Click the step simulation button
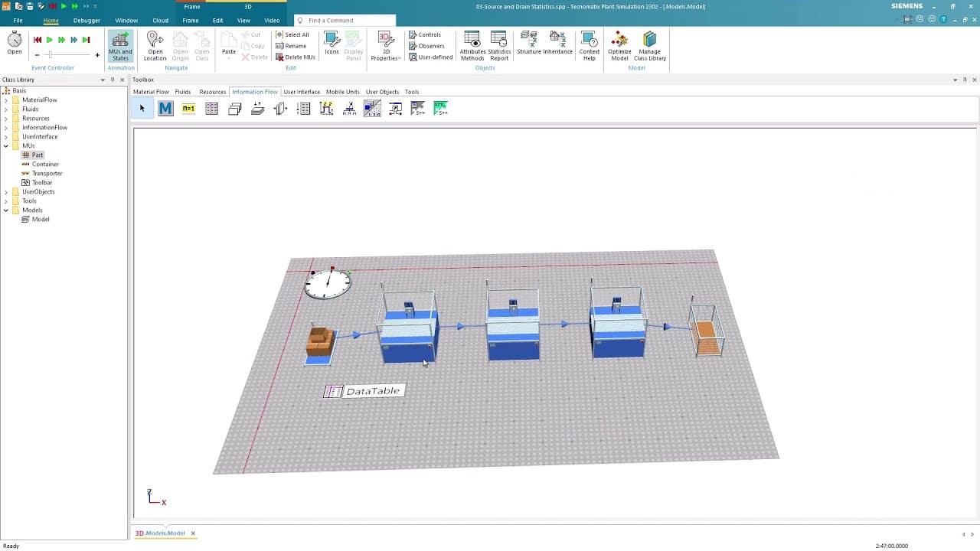The height and width of the screenshot is (551, 980). click(x=86, y=40)
